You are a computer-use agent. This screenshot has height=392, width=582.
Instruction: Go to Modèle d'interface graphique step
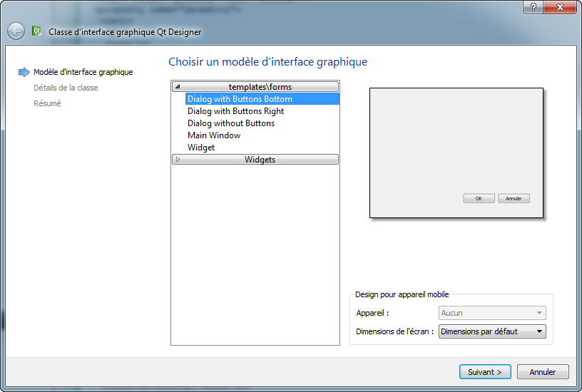pyautogui.click(x=83, y=72)
